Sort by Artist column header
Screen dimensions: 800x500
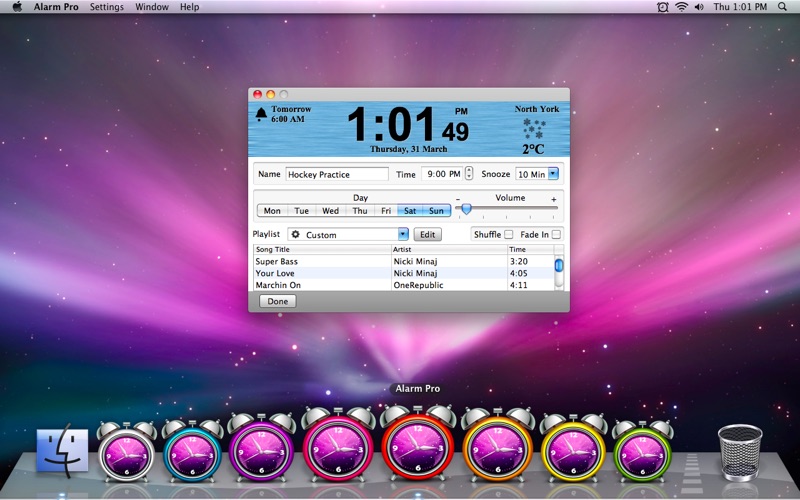(449, 249)
